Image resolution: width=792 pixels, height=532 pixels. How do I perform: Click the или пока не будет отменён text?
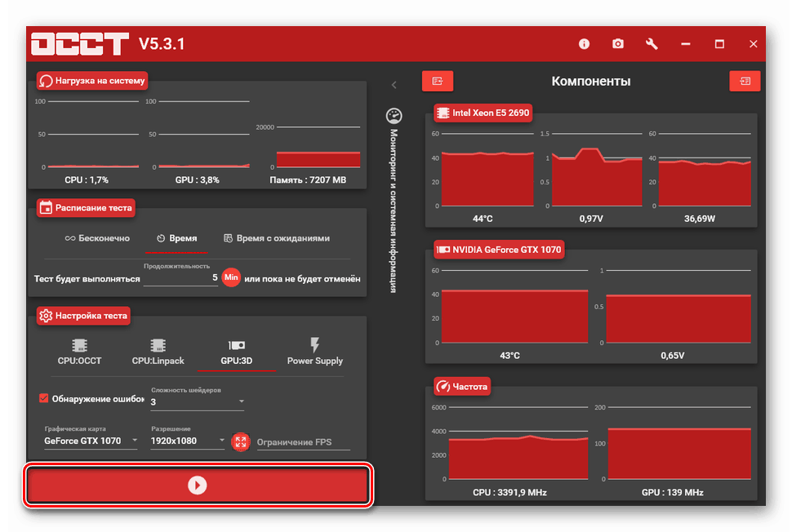(x=303, y=279)
